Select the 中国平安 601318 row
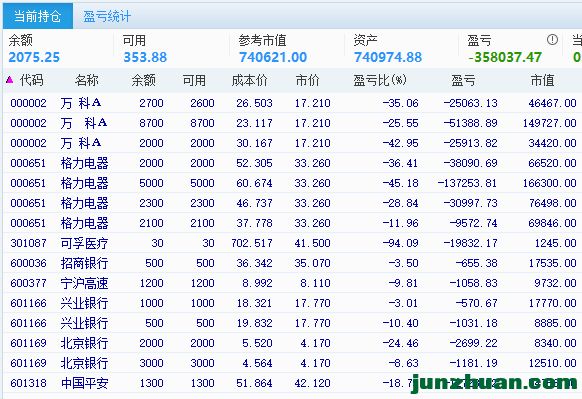 click(292, 383)
